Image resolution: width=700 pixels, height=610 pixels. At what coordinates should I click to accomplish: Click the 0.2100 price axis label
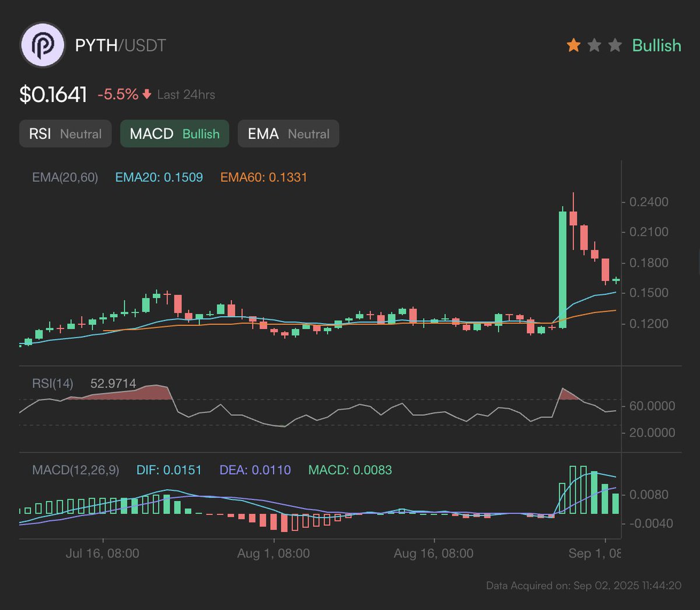coord(649,232)
